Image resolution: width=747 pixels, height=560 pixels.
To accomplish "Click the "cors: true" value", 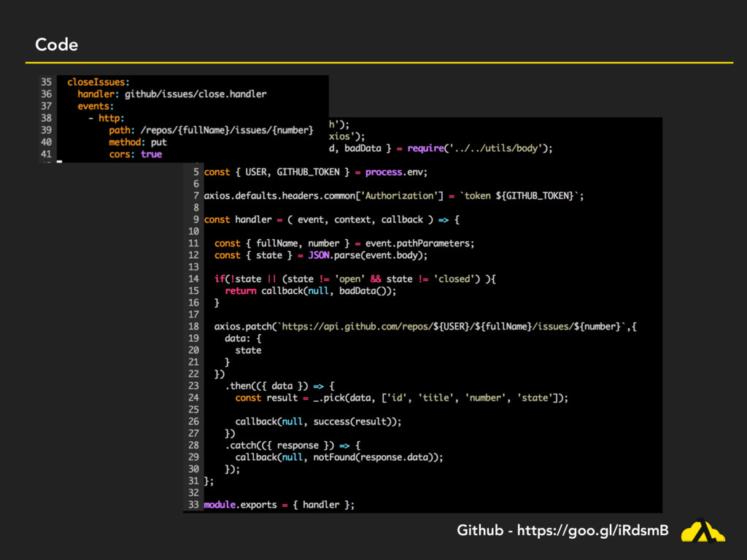I will tap(151, 154).
